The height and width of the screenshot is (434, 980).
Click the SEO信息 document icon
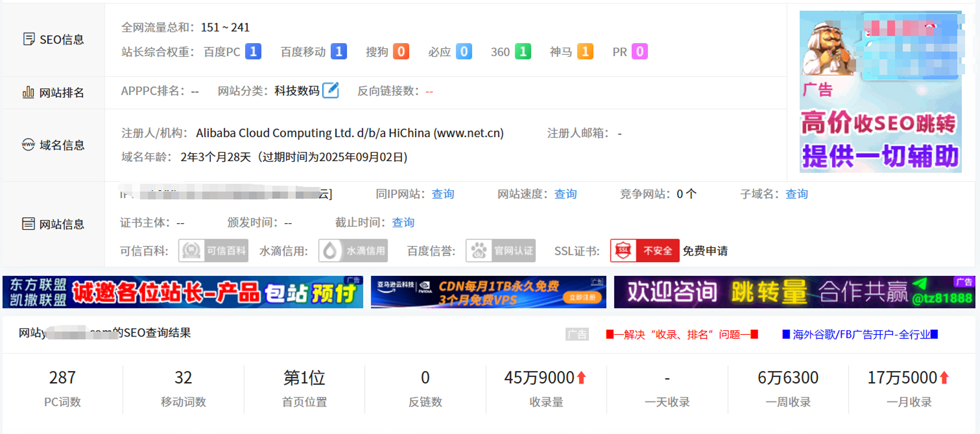(x=29, y=39)
